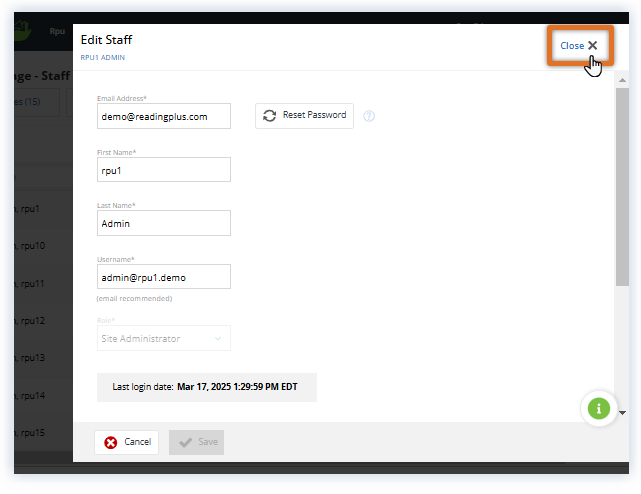
Task: Click the dialog's vertical scrollbar thumb
Action: (x=622, y=186)
